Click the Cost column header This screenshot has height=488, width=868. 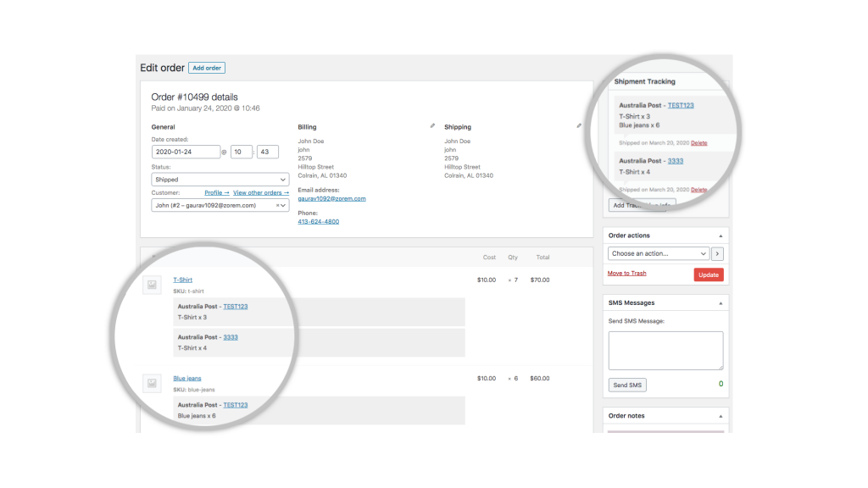(x=489, y=258)
